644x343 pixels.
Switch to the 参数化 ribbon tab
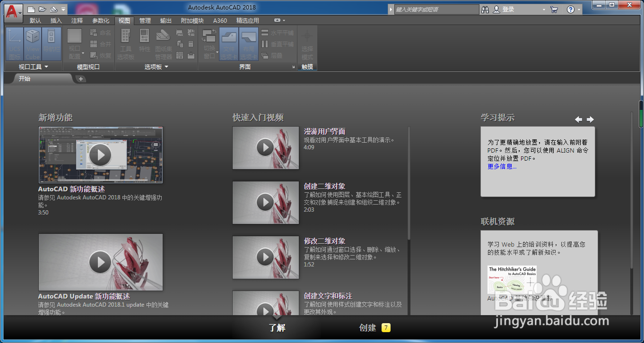pyautogui.click(x=101, y=20)
